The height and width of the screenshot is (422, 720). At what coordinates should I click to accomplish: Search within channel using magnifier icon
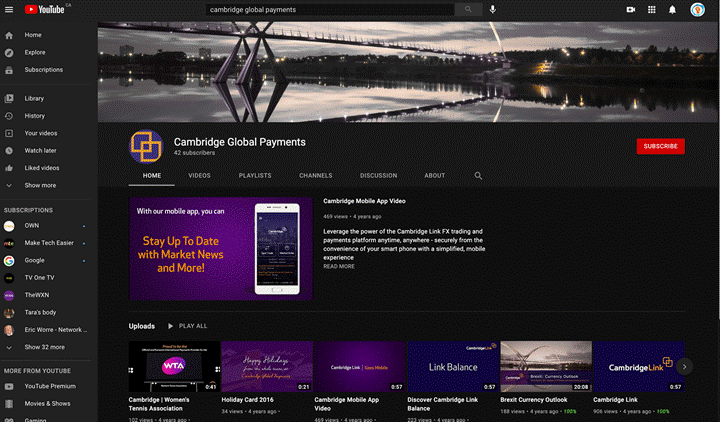[x=478, y=176]
